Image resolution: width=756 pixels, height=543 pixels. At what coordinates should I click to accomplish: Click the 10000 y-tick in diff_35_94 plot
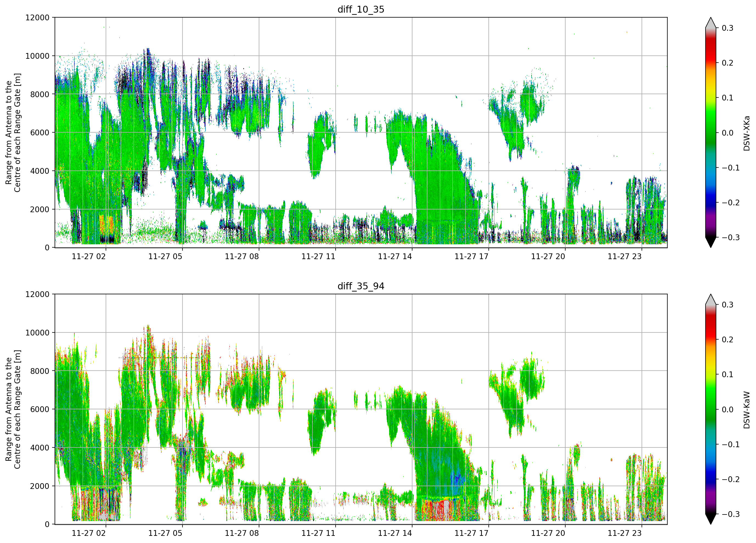click(37, 332)
